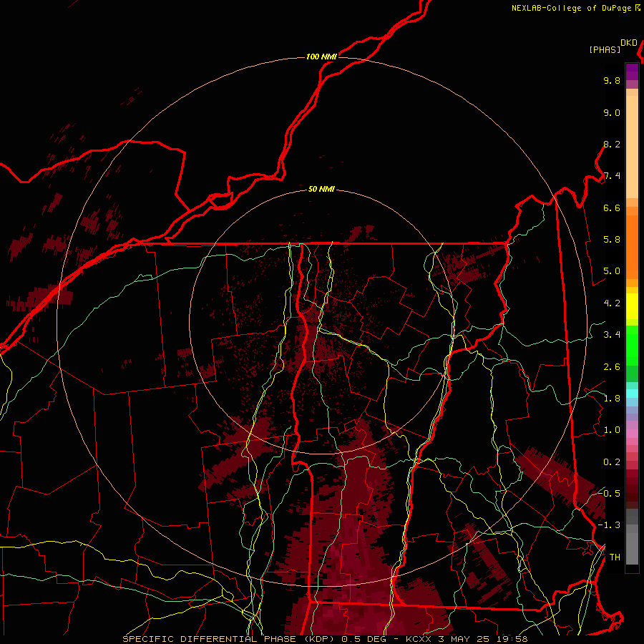Select the 4.2 scale value
Viewport: 644px width, 644px height.
coord(612,303)
